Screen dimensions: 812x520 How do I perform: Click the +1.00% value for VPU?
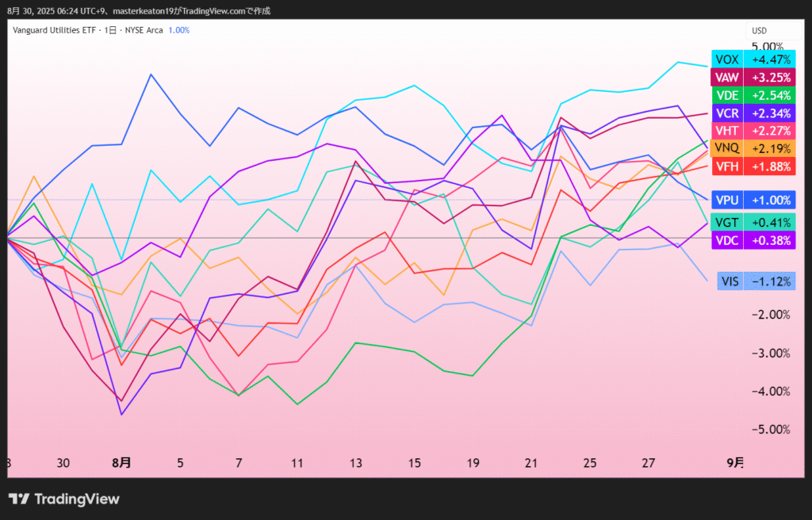770,200
